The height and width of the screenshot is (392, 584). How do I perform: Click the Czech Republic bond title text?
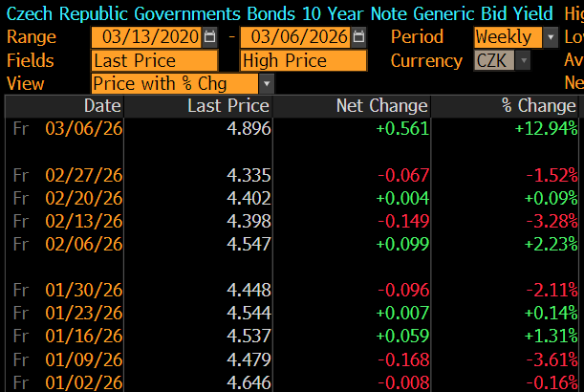click(x=279, y=13)
